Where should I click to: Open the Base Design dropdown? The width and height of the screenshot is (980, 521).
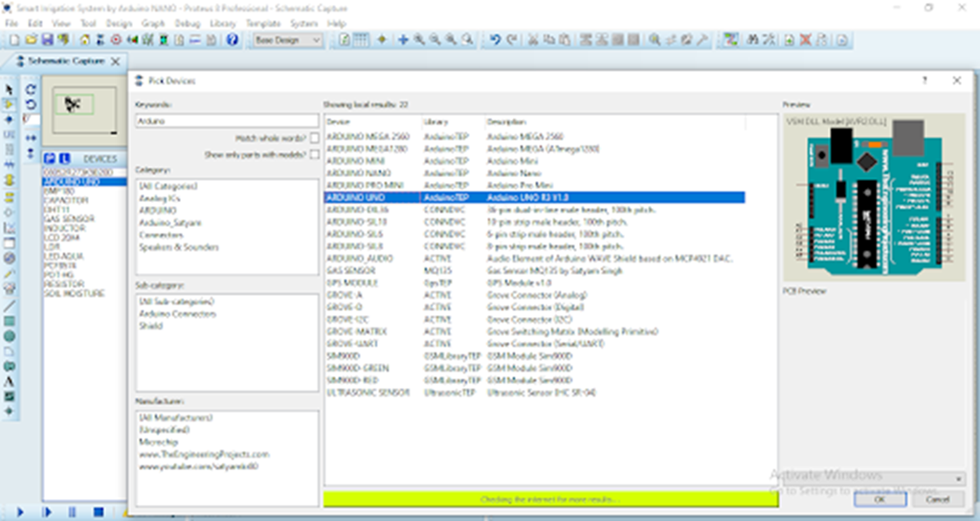coord(287,39)
